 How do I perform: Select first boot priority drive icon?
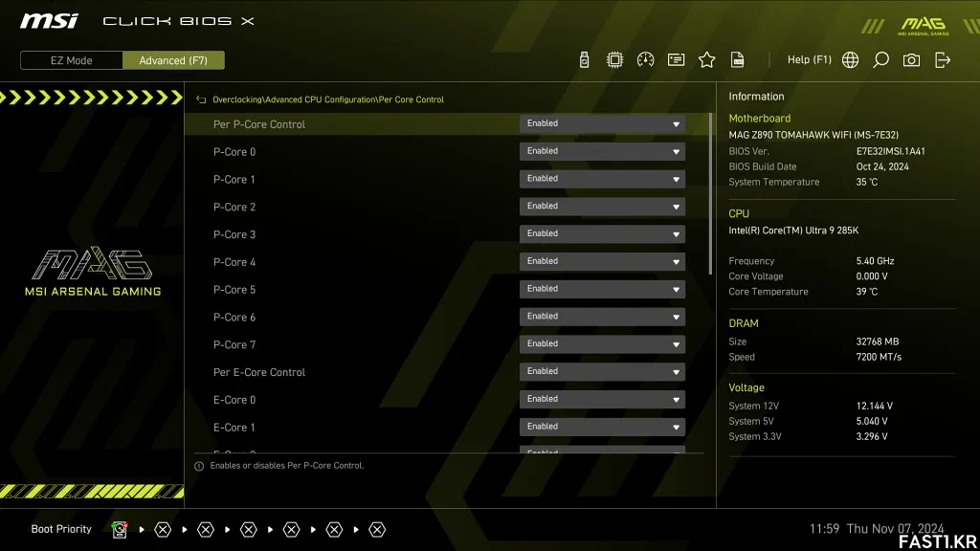click(120, 530)
